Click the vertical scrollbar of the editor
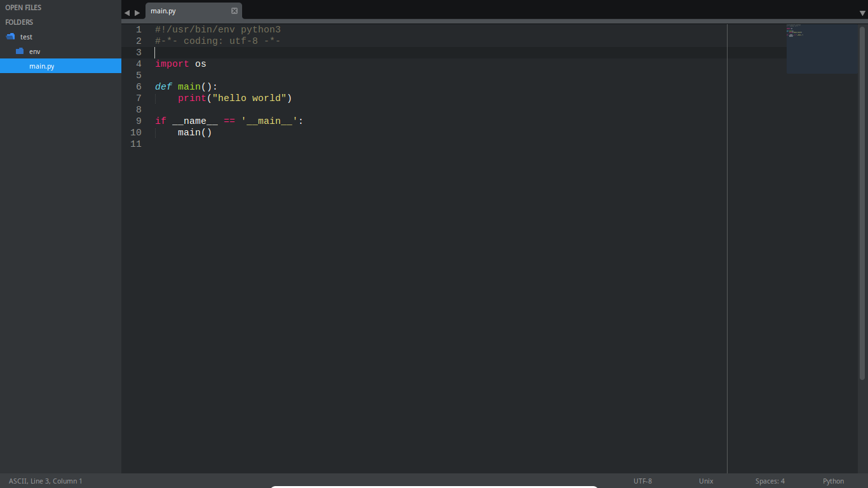 pos(863,203)
